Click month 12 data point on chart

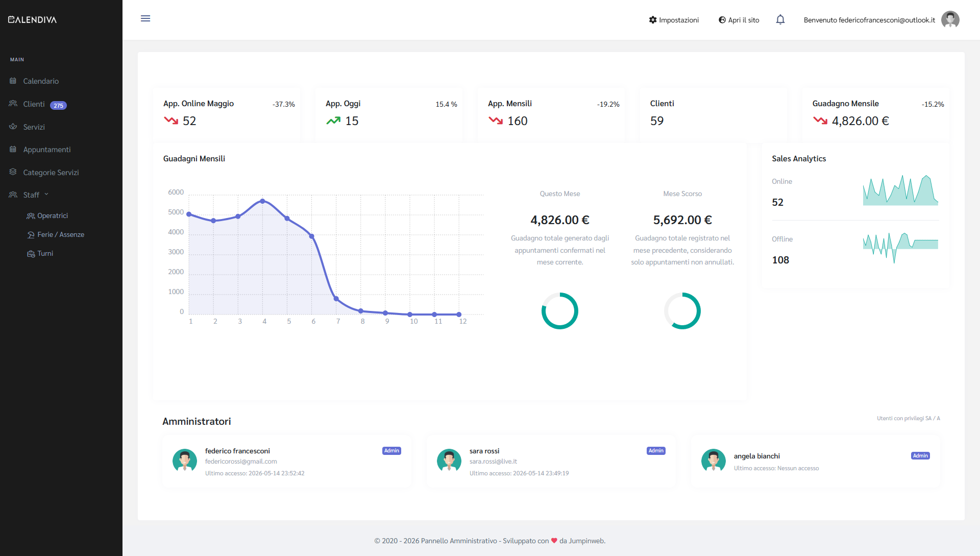[459, 315]
